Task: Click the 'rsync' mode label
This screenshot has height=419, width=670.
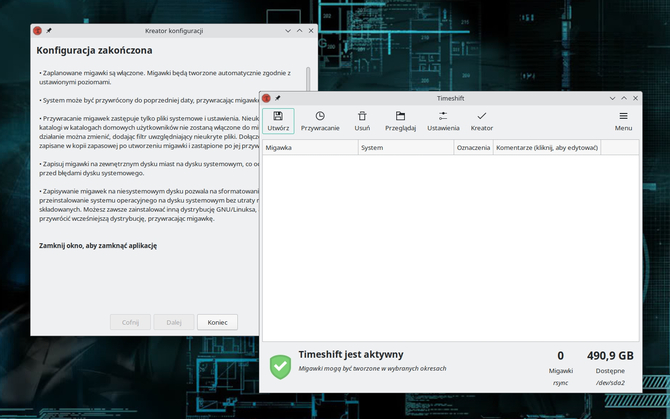Action: click(x=560, y=383)
